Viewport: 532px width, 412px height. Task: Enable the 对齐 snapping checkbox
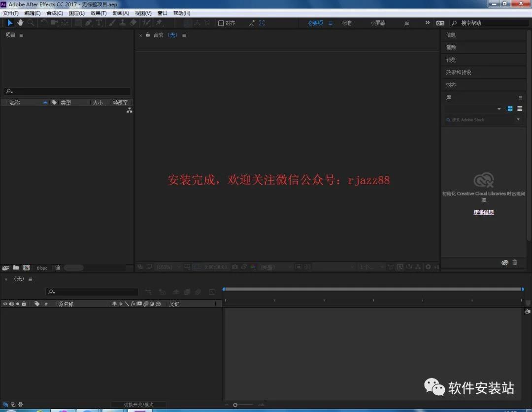[x=221, y=23]
